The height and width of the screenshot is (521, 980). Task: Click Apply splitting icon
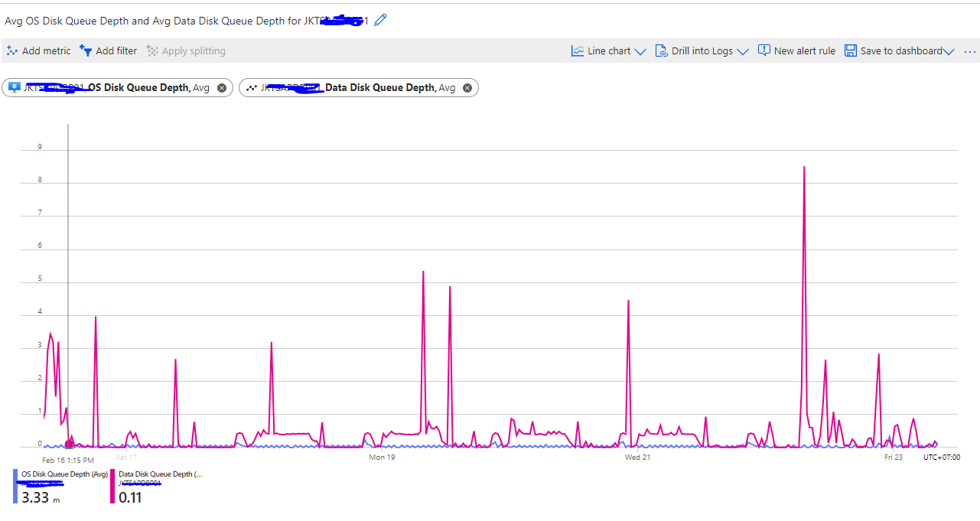coord(152,50)
